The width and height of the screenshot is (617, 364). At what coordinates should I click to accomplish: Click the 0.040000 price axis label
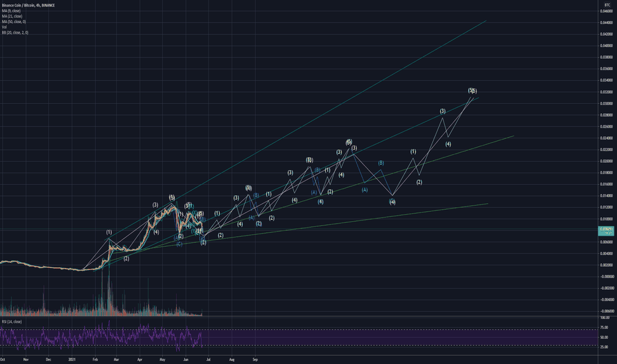[606, 46]
